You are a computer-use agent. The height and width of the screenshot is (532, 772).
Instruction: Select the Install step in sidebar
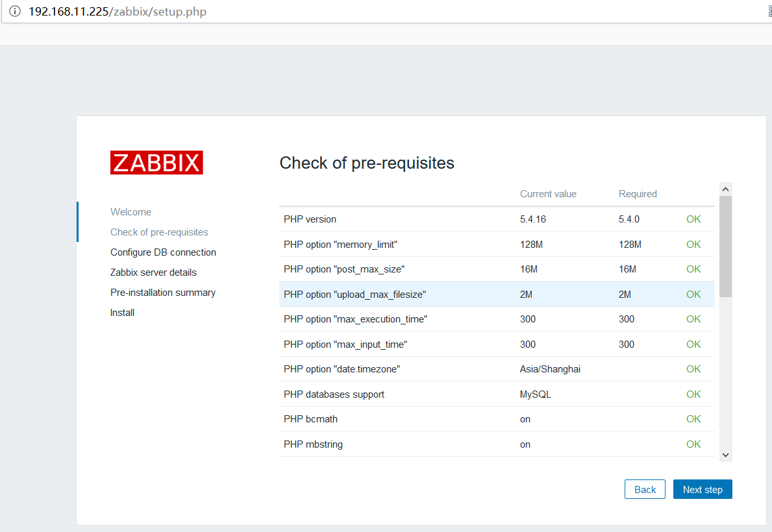pos(122,313)
